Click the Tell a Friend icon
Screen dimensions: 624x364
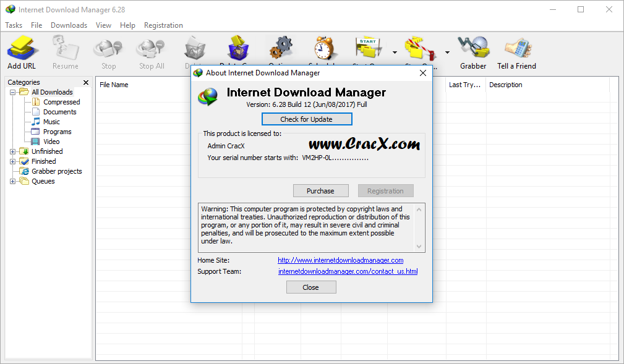pos(518,48)
